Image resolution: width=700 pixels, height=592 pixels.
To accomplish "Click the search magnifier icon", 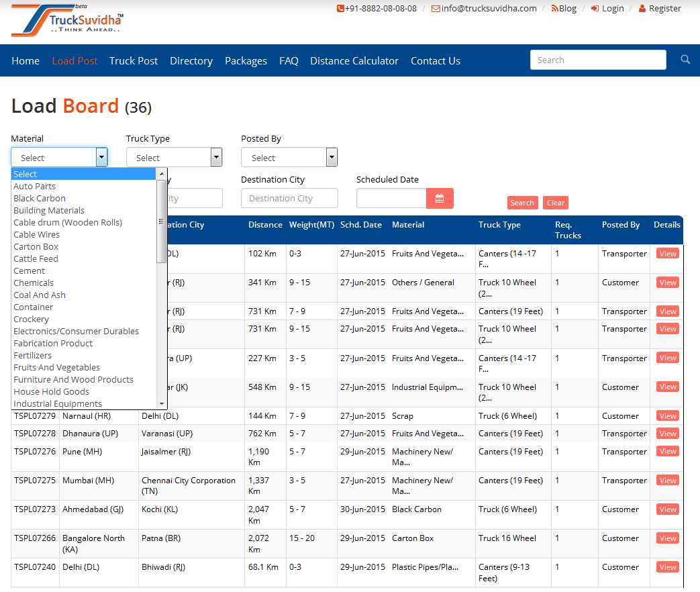I will pyautogui.click(x=685, y=60).
